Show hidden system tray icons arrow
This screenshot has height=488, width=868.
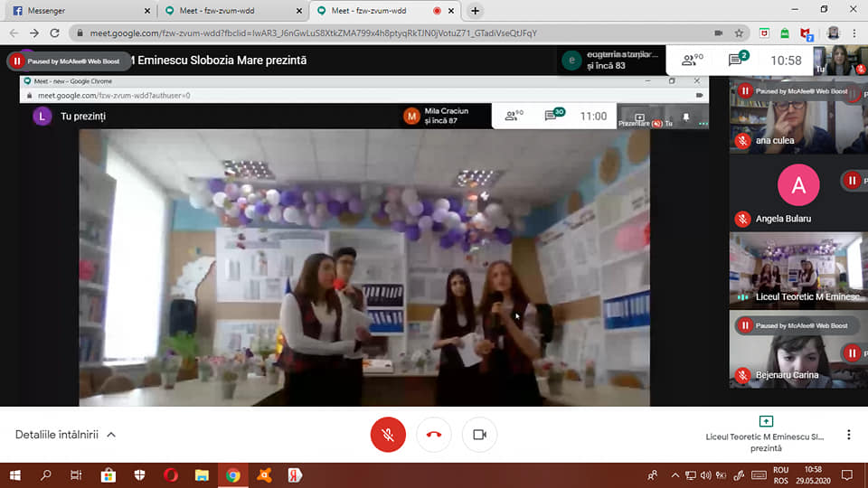pos(675,475)
